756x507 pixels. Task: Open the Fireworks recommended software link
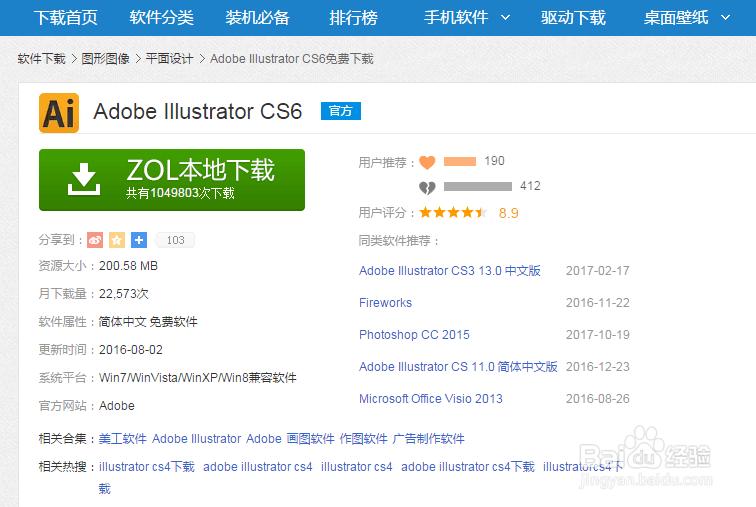[385, 303]
